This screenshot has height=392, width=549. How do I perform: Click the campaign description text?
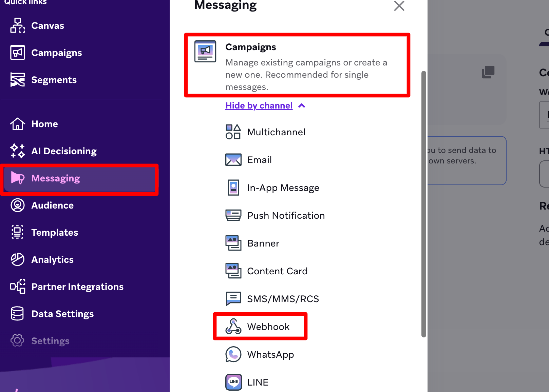(x=306, y=75)
